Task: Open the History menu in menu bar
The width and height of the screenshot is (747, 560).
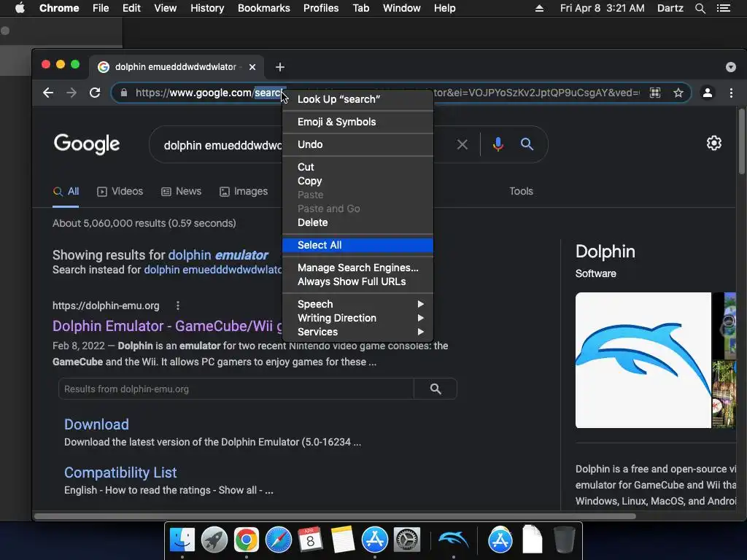Action: click(207, 8)
